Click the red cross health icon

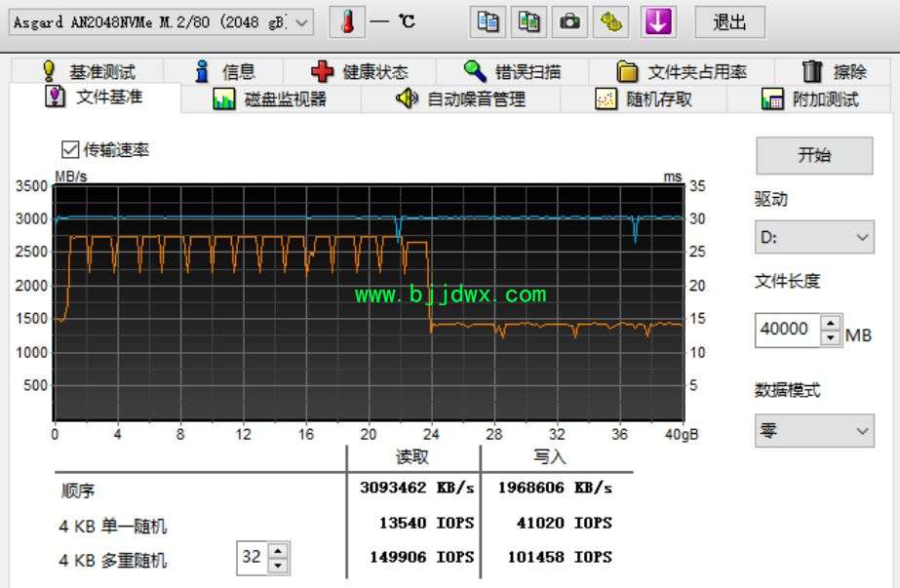tap(322, 72)
